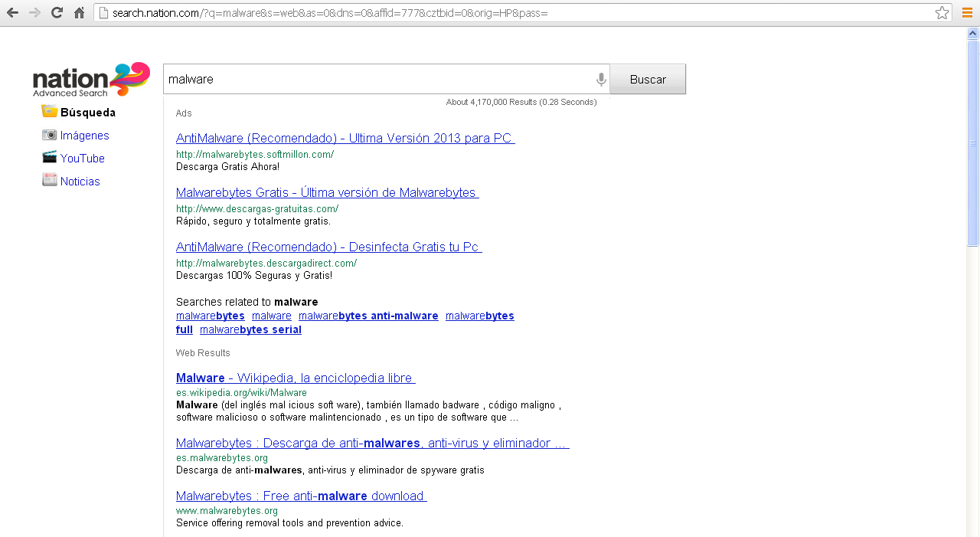Click the Imágenes camera icon

tap(50, 135)
